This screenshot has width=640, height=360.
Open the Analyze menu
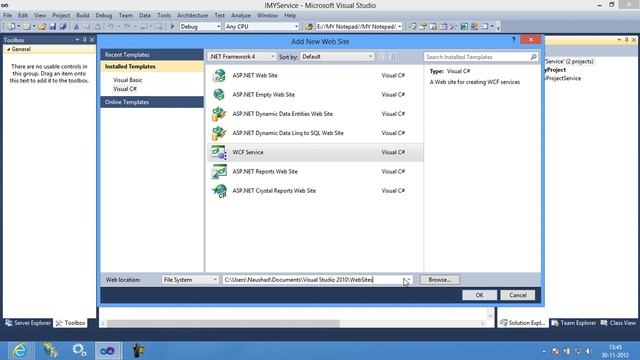(x=241, y=16)
